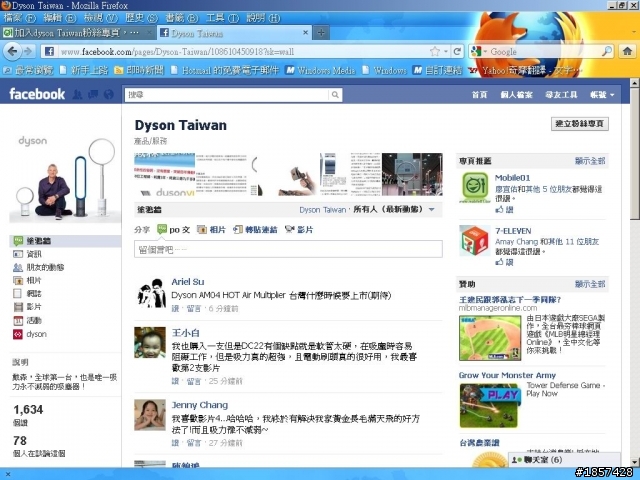This screenshot has width=640, height=480.
Task: Open Grow Your Monster Army ad
Action: [507, 375]
